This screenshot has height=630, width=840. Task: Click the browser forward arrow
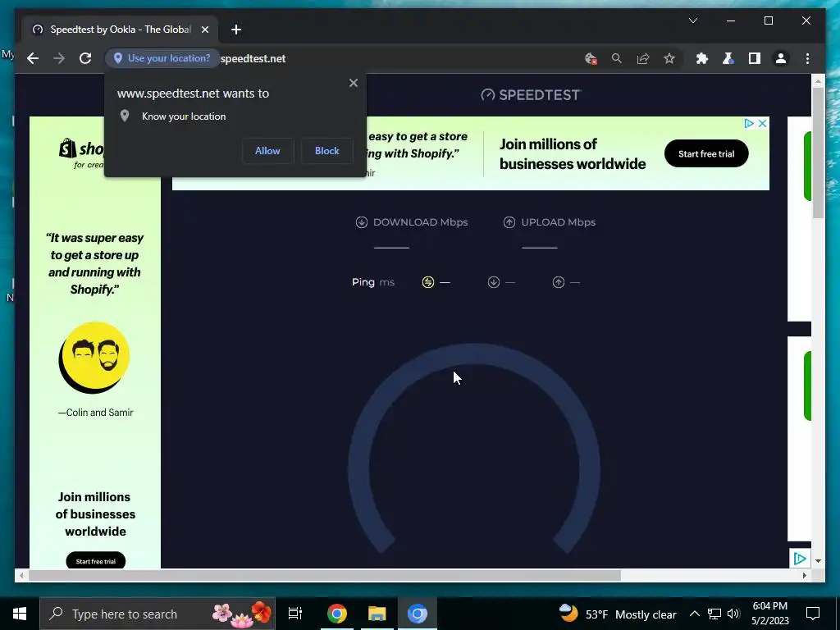click(59, 58)
